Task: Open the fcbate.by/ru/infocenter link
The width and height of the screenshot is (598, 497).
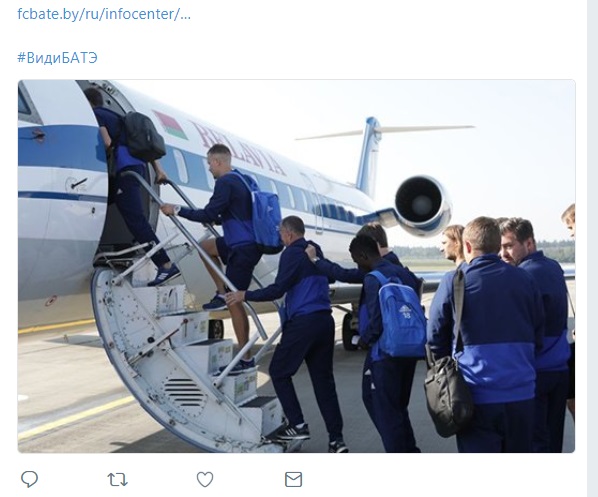Action: point(104,14)
